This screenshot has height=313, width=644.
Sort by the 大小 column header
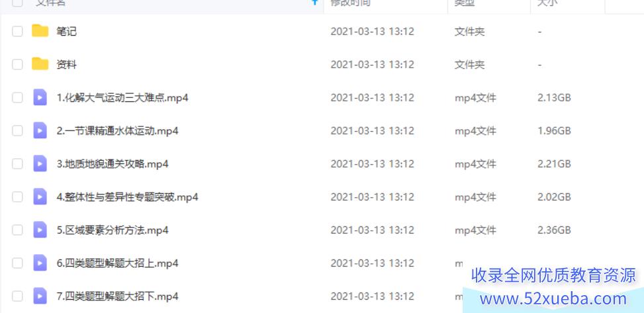pyautogui.click(x=547, y=3)
